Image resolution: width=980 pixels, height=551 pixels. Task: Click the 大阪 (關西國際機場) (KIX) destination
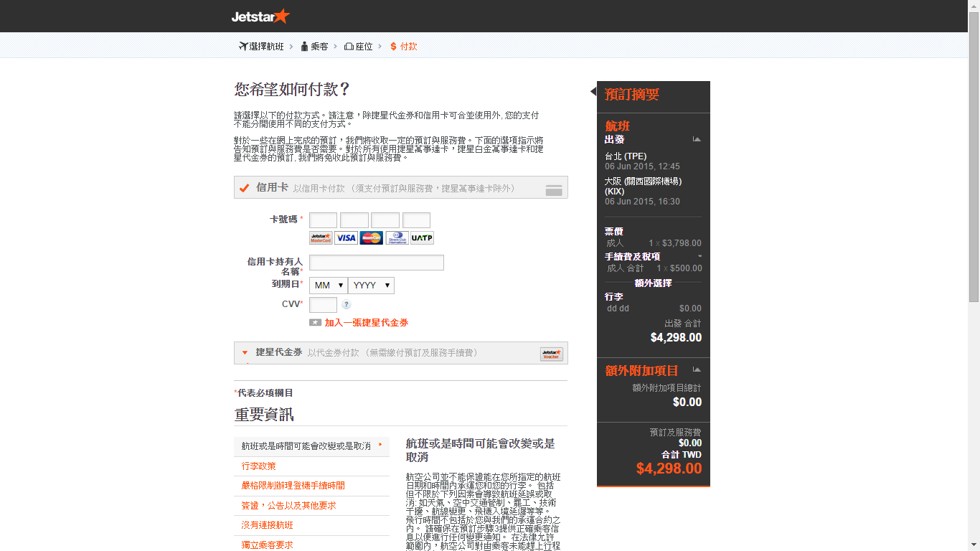(x=644, y=187)
